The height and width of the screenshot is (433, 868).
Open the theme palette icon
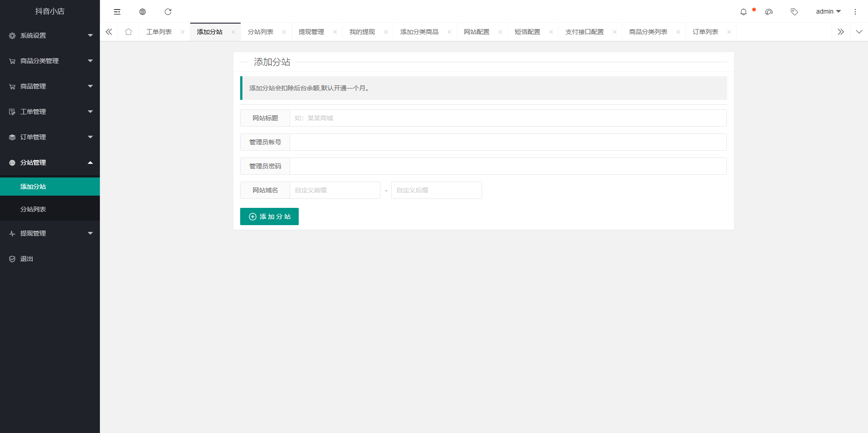tap(769, 11)
